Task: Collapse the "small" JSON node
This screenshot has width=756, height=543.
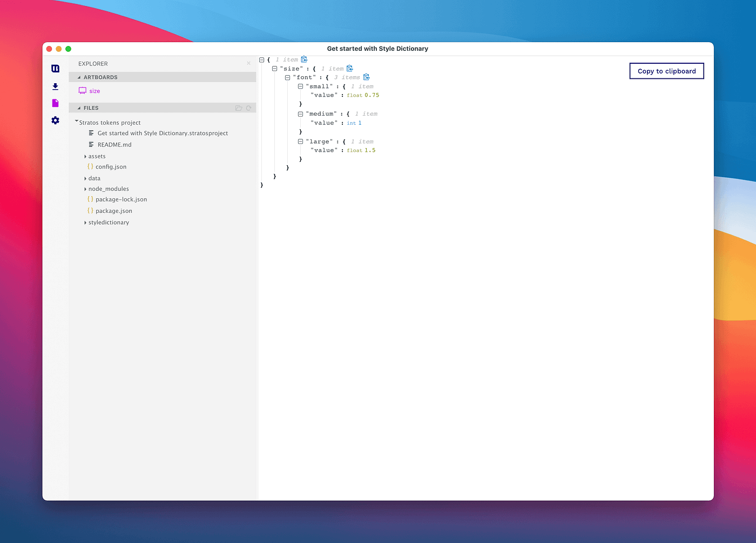Action: 300,86
